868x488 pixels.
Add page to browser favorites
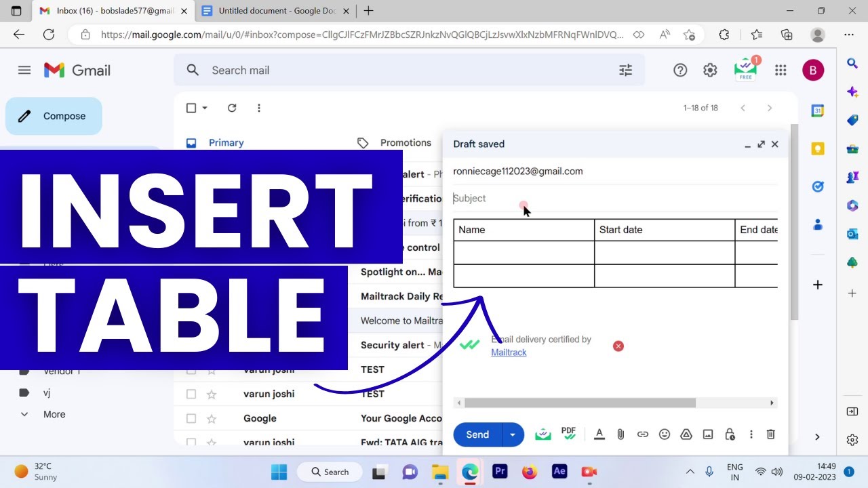pyautogui.click(x=690, y=35)
